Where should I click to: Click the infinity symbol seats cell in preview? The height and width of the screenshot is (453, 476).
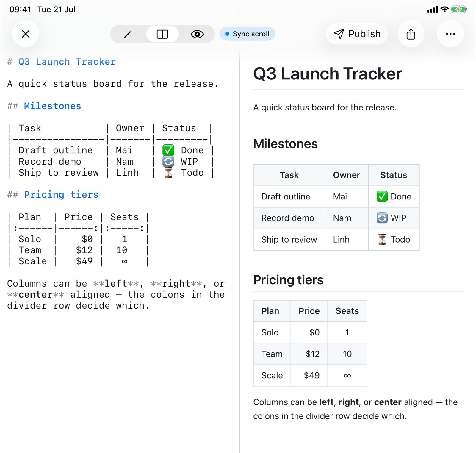[x=347, y=375]
